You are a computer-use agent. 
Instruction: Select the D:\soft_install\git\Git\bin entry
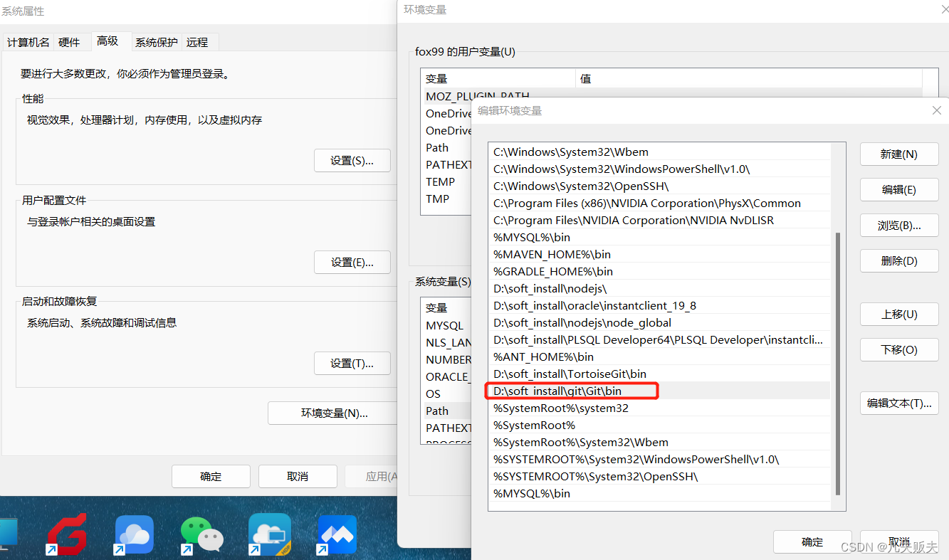coord(659,391)
